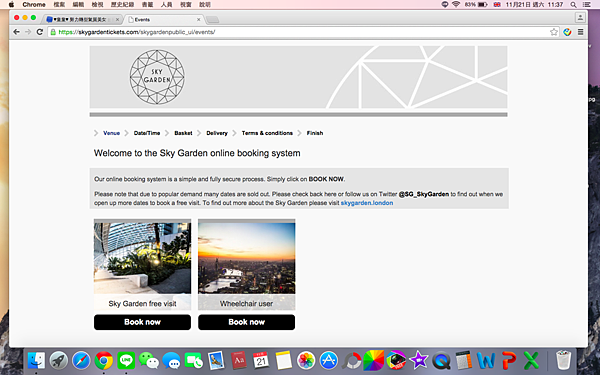Book now for Wheelchair user
Image resolution: width=600 pixels, height=375 pixels.
[246, 322]
